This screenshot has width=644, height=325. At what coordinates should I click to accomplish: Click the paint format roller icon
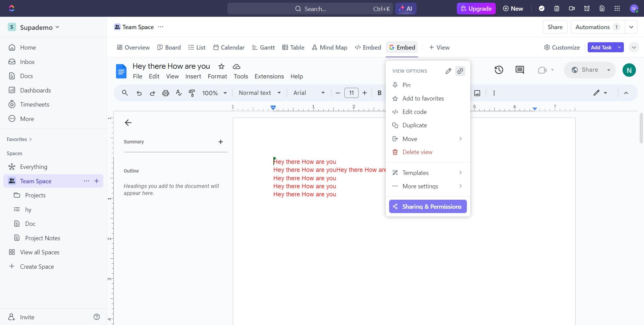192,93
